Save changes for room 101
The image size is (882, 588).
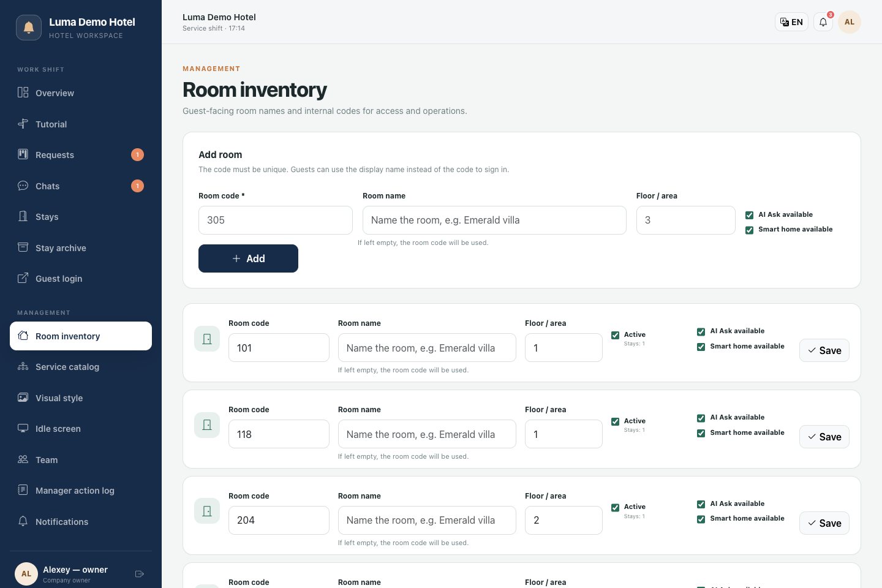pyautogui.click(x=824, y=350)
